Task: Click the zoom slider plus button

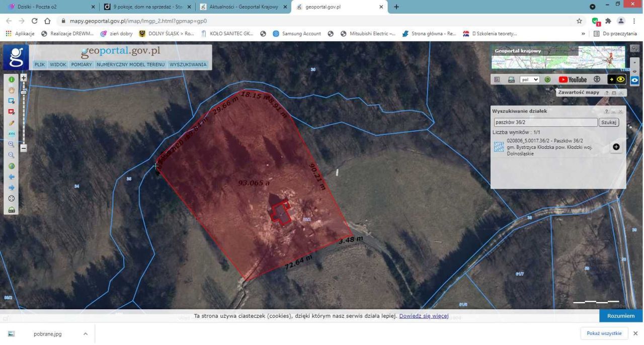Action: click(23, 78)
